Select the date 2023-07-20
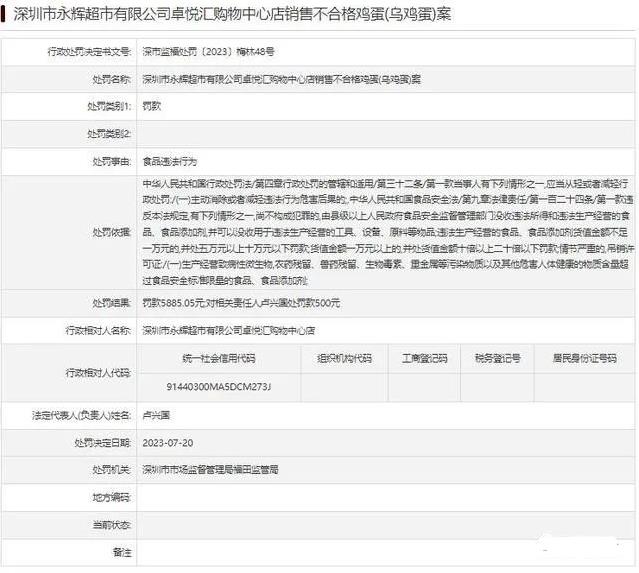This screenshot has width=639, height=573. [x=168, y=443]
